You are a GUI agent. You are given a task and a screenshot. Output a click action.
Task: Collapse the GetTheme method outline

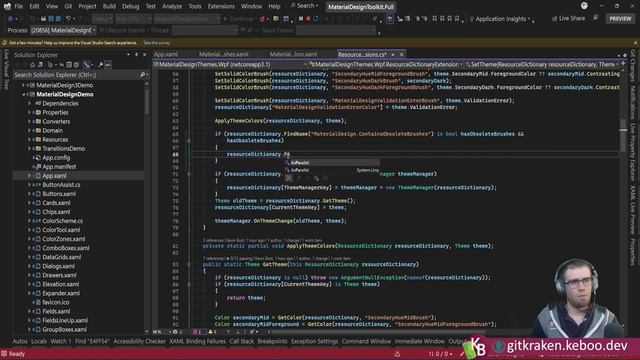pos(189,264)
